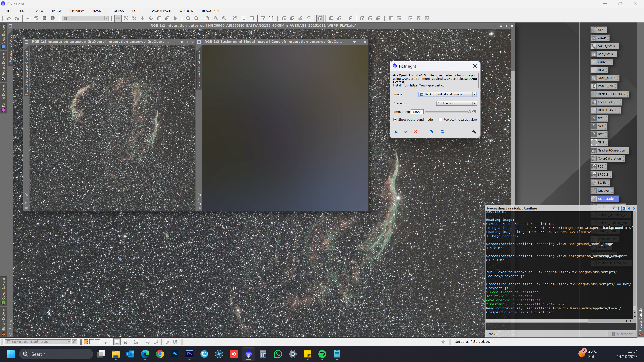
Task: Open the SCRIPT menu
Action: [138, 11]
